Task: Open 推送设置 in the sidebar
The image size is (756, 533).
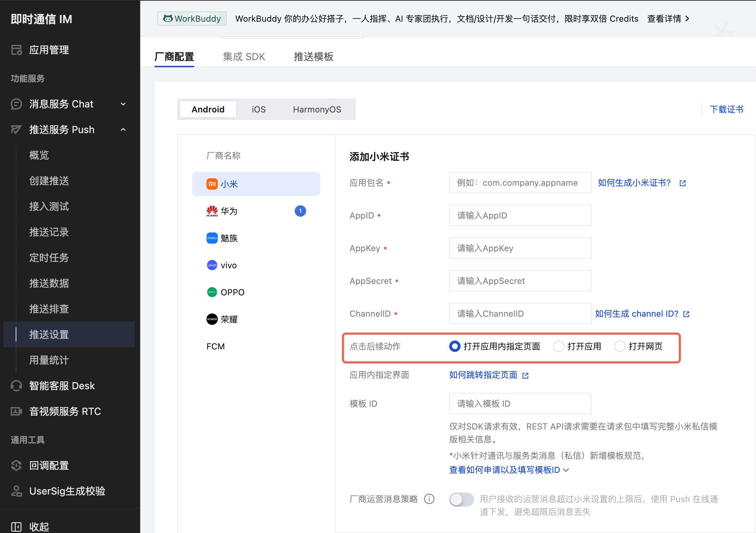Action: (69, 334)
